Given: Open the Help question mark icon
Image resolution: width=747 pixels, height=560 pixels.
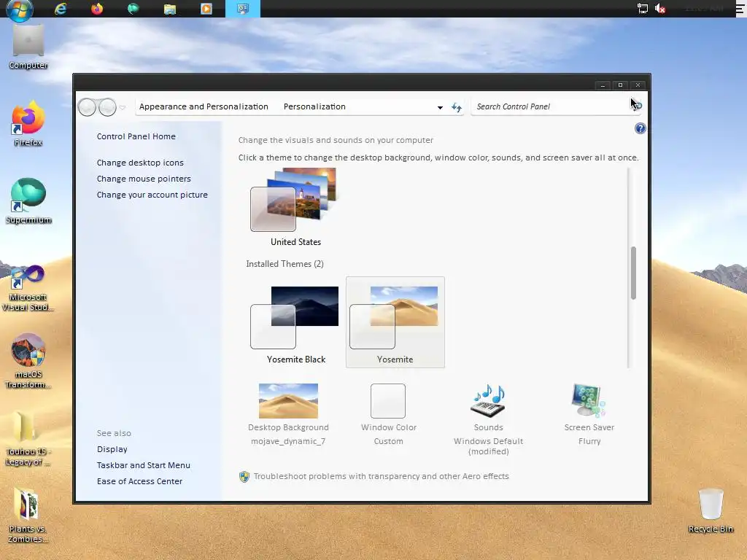Looking at the screenshot, I should 640,128.
